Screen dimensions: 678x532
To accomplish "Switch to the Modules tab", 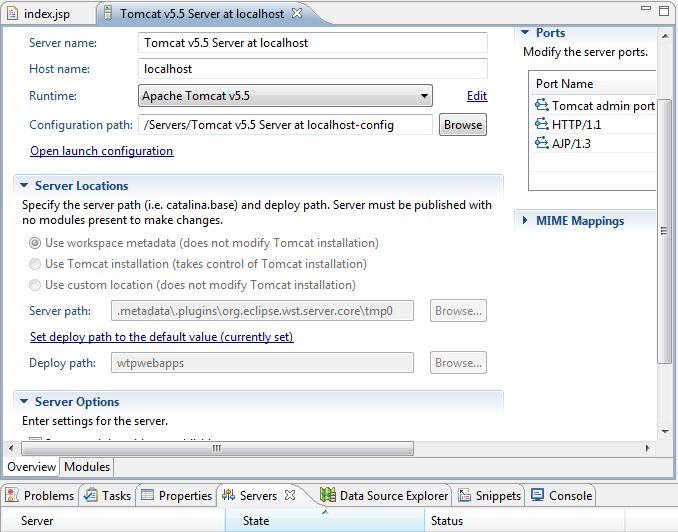I will [x=87, y=467].
